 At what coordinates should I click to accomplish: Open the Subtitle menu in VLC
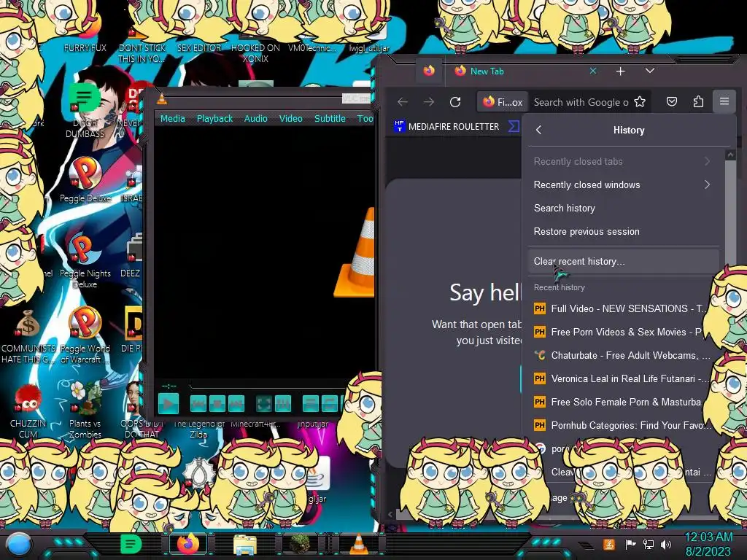click(330, 119)
